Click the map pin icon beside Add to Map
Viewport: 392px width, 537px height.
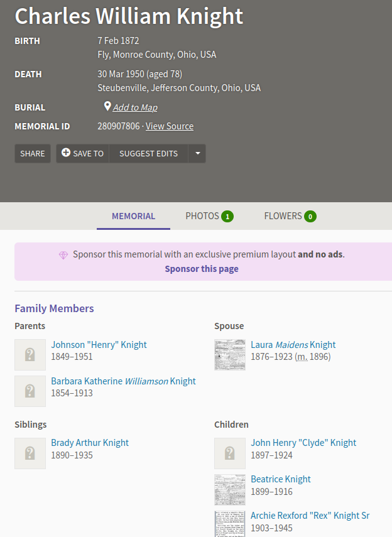click(107, 107)
